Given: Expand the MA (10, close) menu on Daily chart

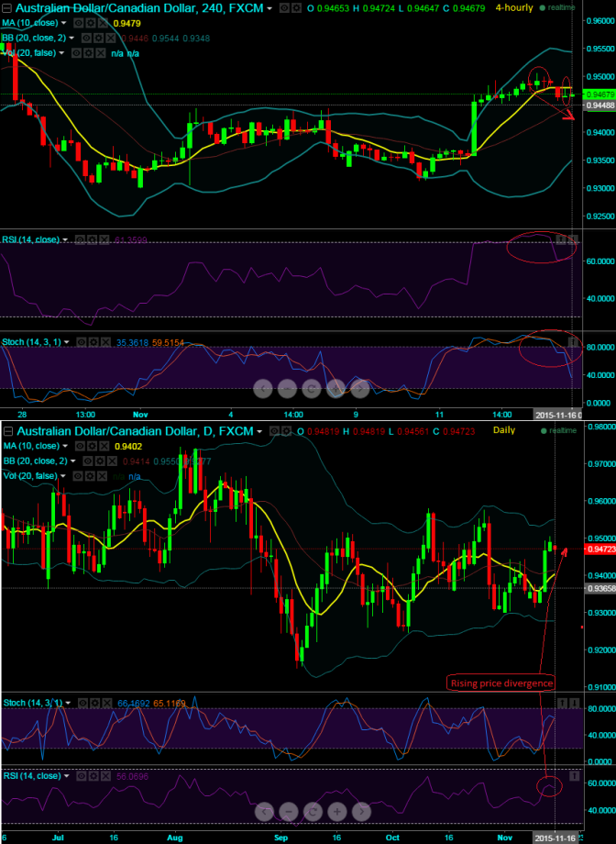Looking at the screenshot, I should (x=64, y=446).
